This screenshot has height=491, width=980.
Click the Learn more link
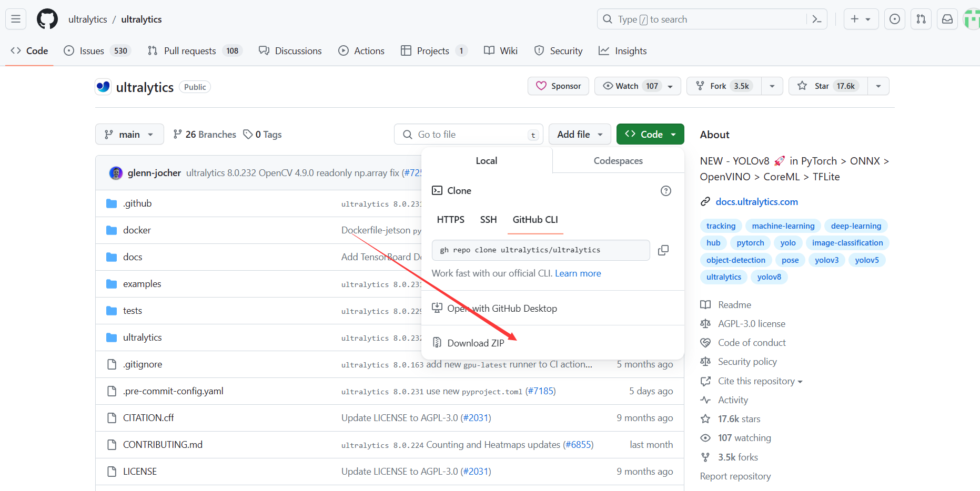pyautogui.click(x=578, y=273)
